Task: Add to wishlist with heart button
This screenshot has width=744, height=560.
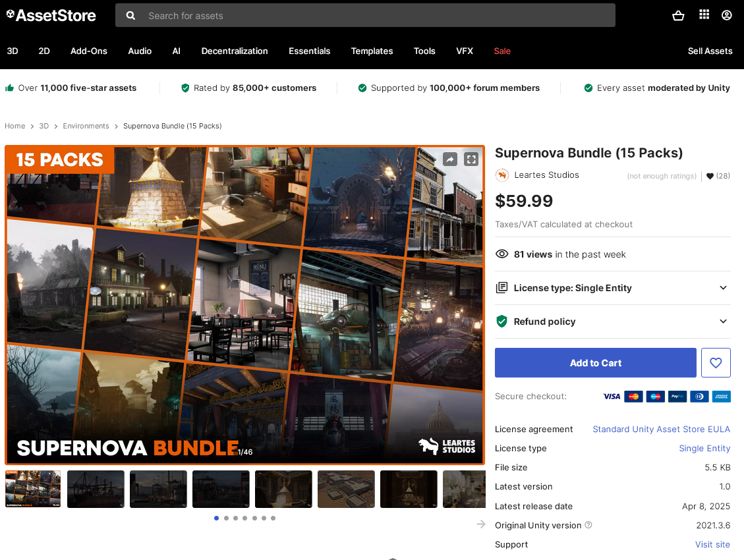Action: (716, 363)
